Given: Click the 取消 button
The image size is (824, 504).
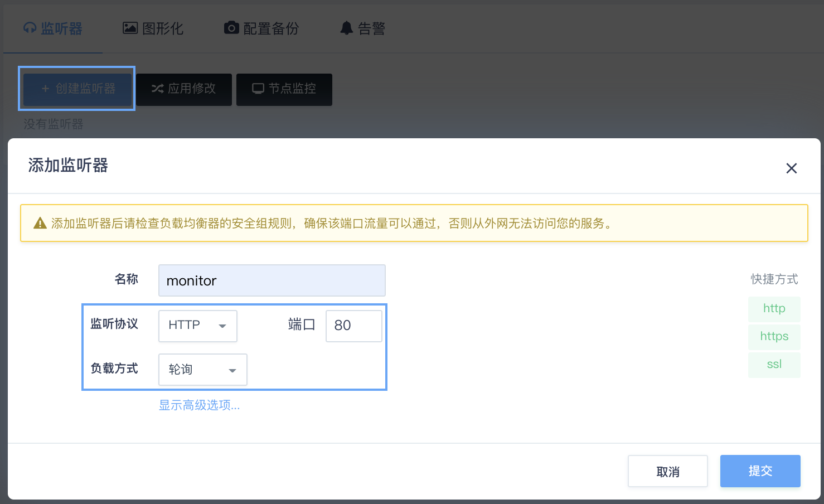Looking at the screenshot, I should (x=668, y=472).
